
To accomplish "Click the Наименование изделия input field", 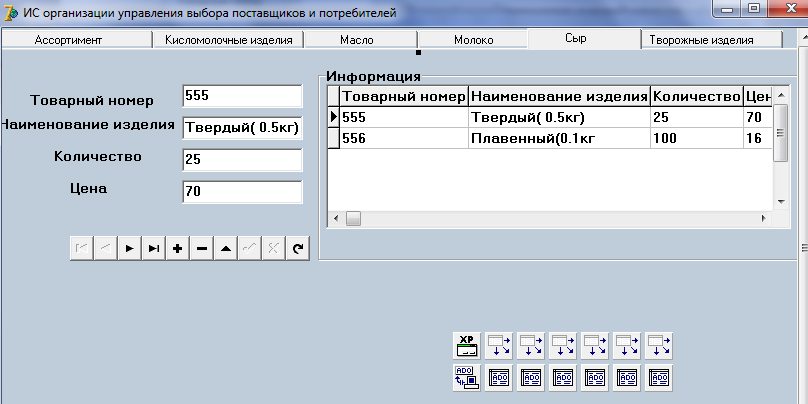I will [x=242, y=128].
